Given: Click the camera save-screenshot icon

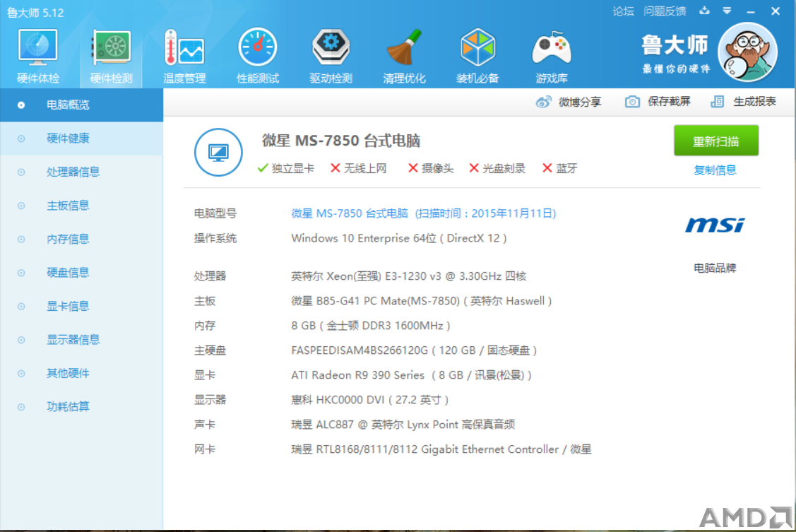Looking at the screenshot, I should 632,102.
